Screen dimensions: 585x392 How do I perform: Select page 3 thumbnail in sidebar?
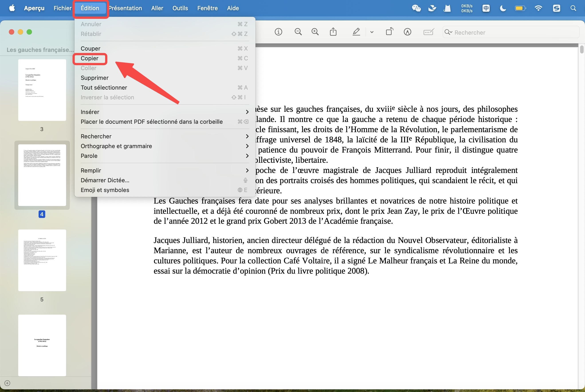pyautogui.click(x=42, y=90)
